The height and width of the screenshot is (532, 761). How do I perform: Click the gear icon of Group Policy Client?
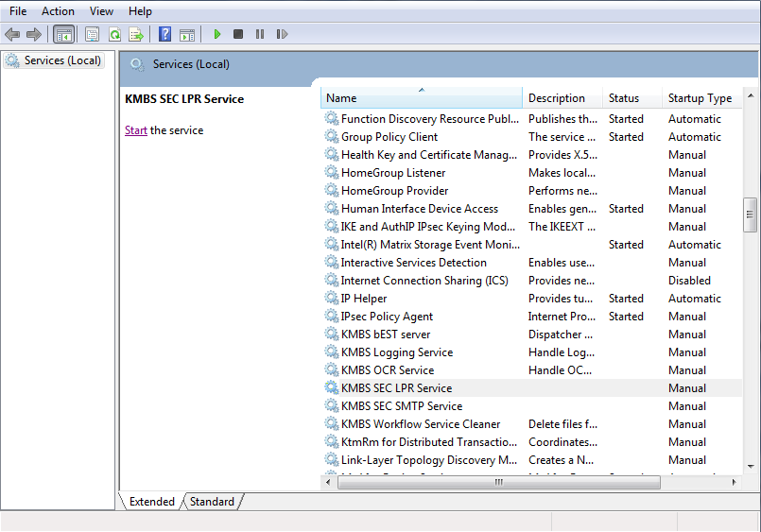coord(332,136)
